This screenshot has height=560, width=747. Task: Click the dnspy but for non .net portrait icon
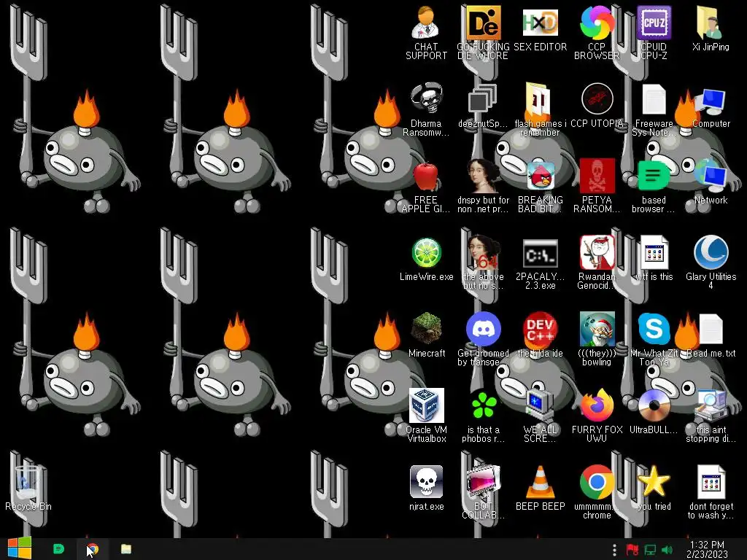point(483,176)
